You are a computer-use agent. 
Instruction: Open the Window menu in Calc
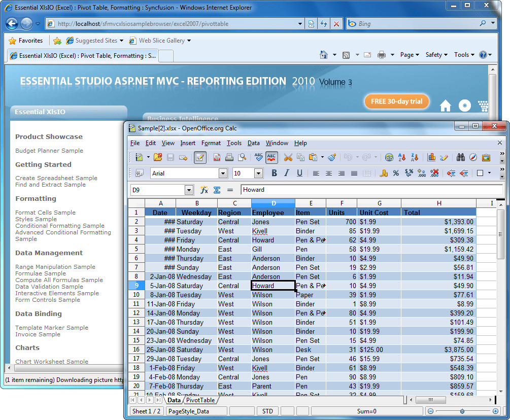277,143
